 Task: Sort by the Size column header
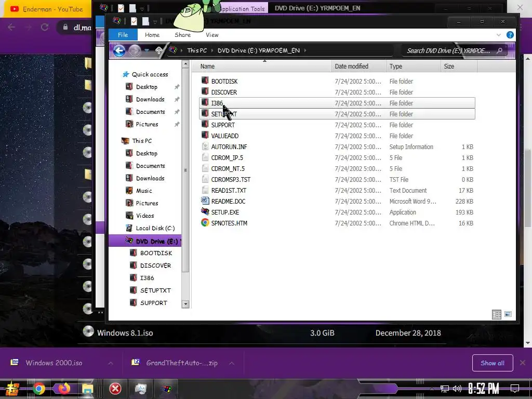459,66
